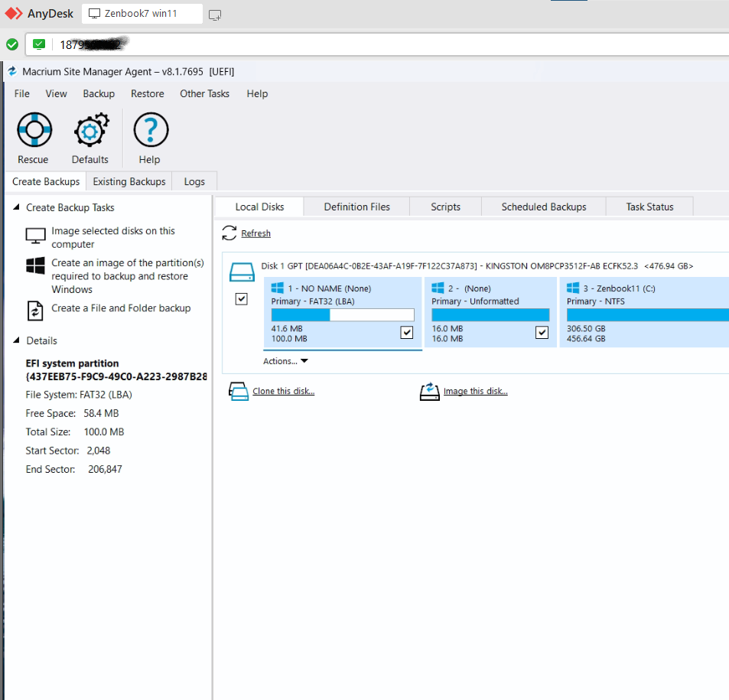The image size is (729, 700).
Task: Click the green secure session monitor icon
Action: [39, 44]
